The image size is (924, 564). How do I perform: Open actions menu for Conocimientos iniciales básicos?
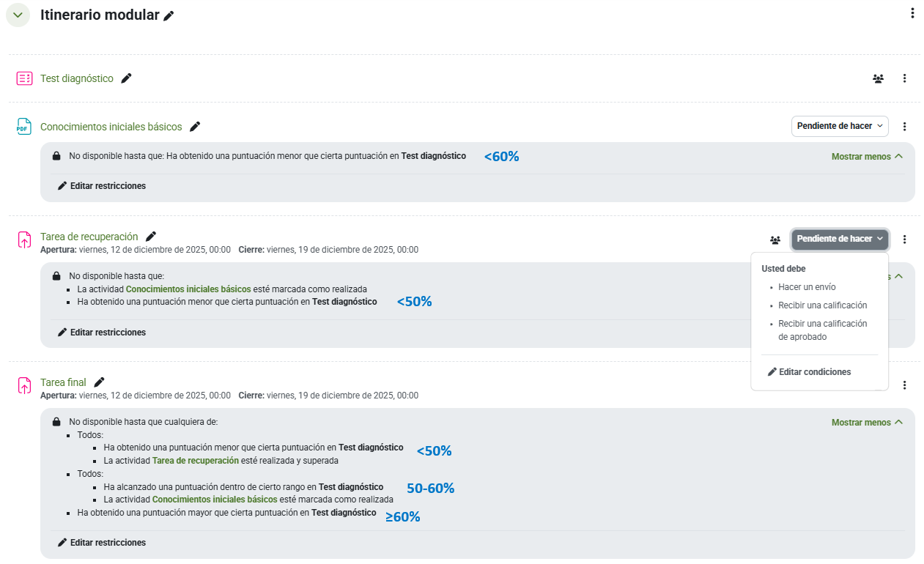click(x=904, y=127)
